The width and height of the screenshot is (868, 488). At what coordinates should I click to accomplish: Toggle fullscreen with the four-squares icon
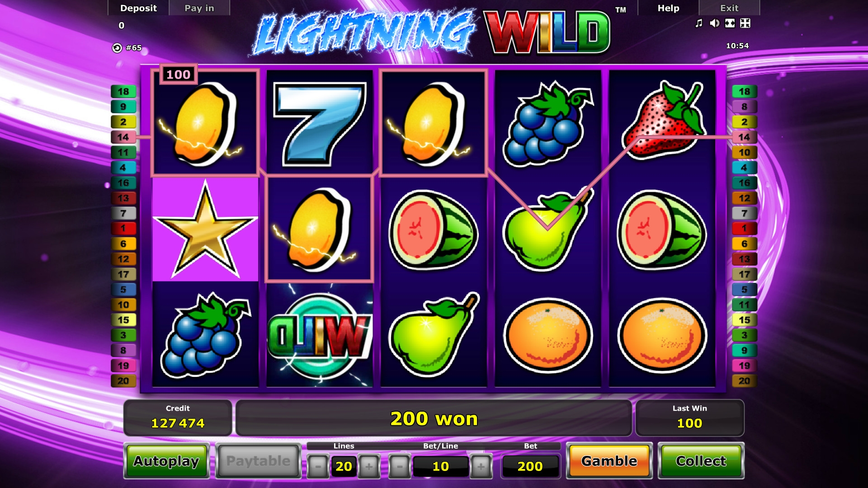tap(745, 23)
